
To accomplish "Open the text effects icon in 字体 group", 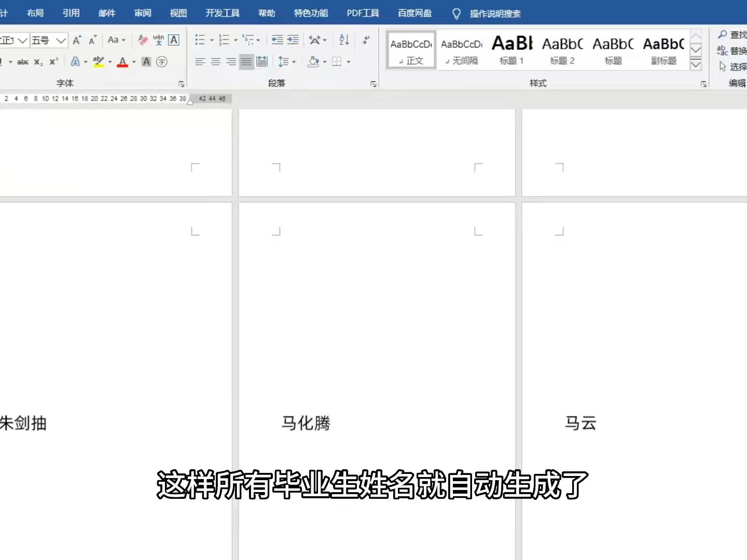I will (x=76, y=62).
